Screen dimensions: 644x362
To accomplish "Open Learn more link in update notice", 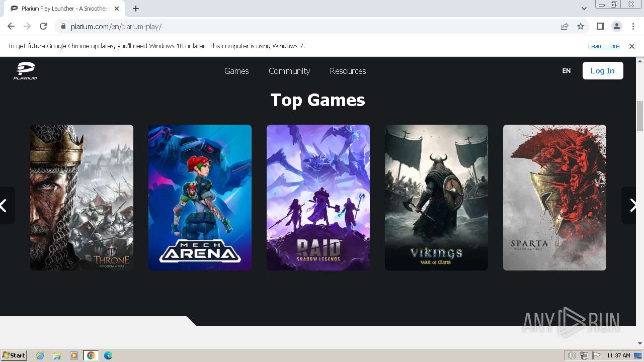I will tap(604, 46).
